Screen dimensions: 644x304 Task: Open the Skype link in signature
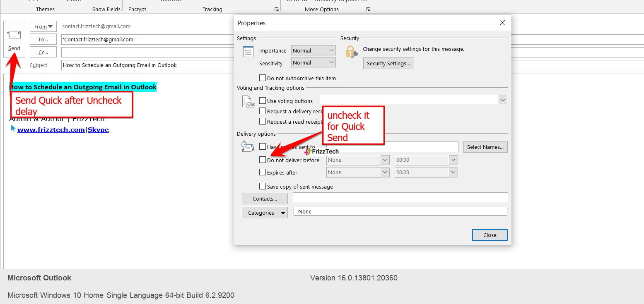click(98, 129)
